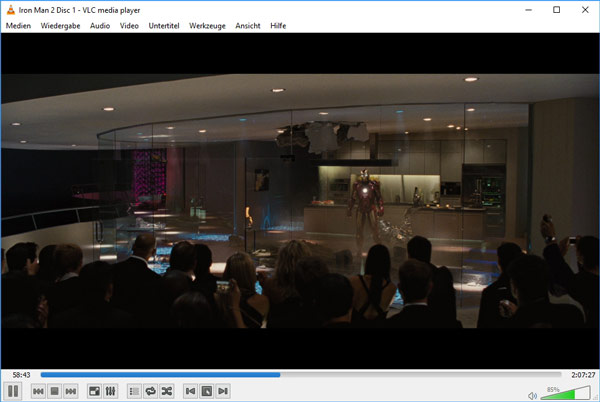Click elapsed time 58:43 label
Screen dimensions: 600x402
point(21,375)
